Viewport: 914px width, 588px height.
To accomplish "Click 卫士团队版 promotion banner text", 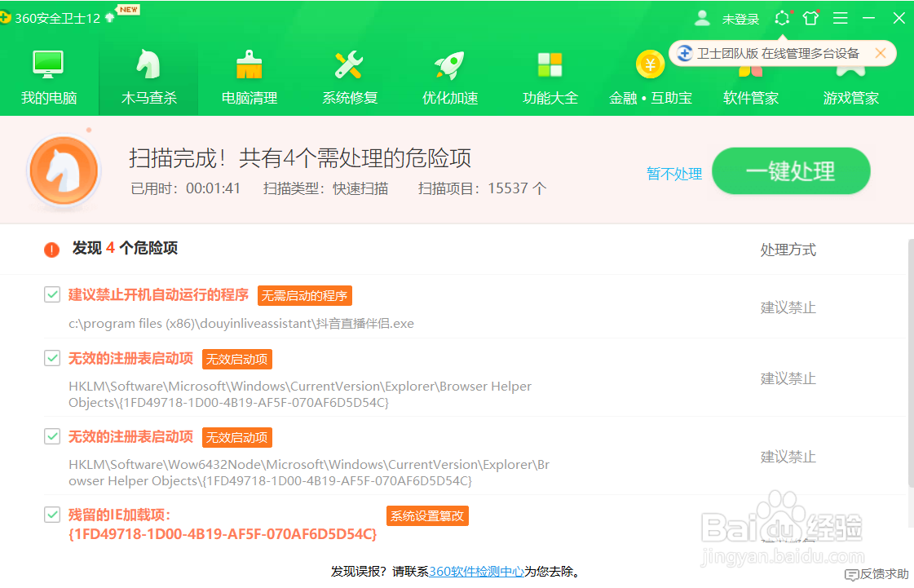I will 778,54.
